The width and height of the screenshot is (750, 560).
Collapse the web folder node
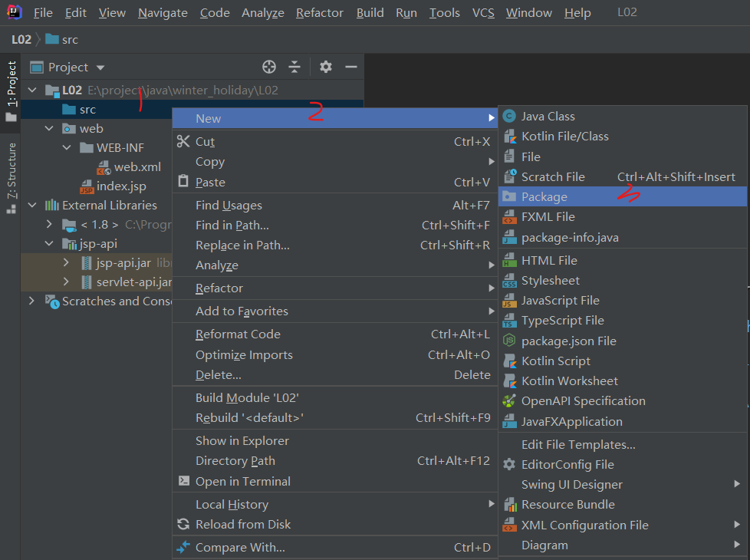click(x=49, y=128)
